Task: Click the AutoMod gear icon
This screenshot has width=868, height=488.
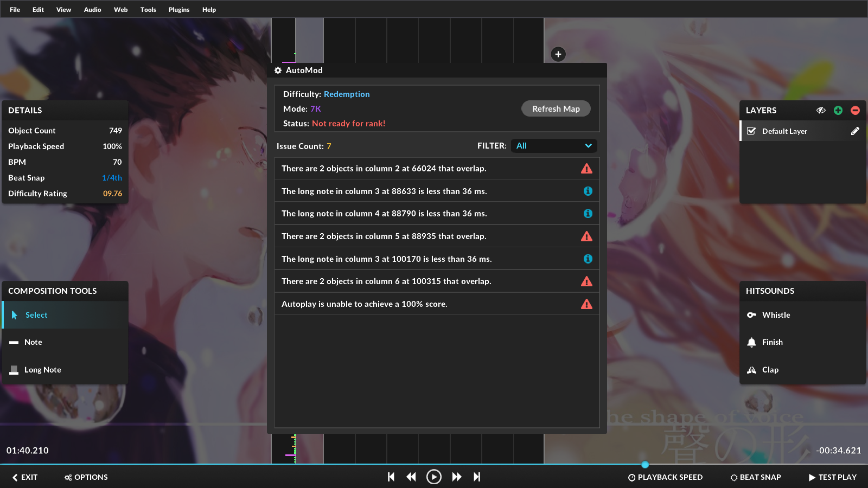Action: [x=278, y=70]
